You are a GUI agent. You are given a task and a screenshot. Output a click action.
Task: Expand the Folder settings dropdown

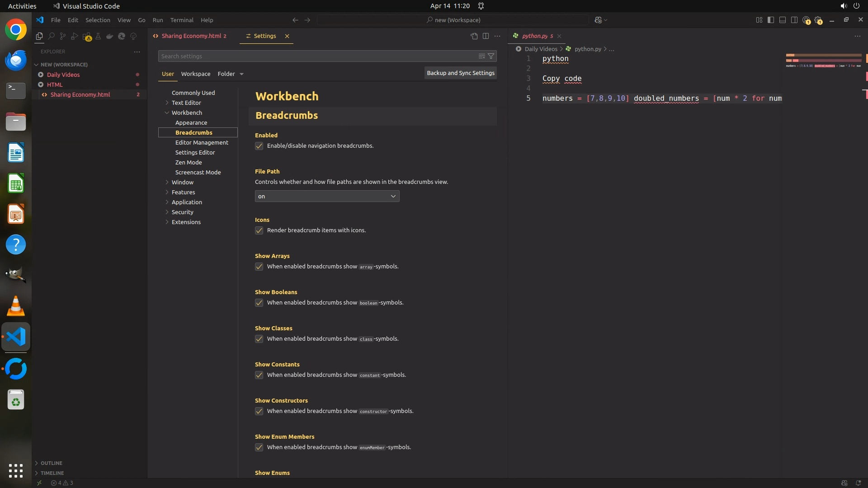click(241, 74)
